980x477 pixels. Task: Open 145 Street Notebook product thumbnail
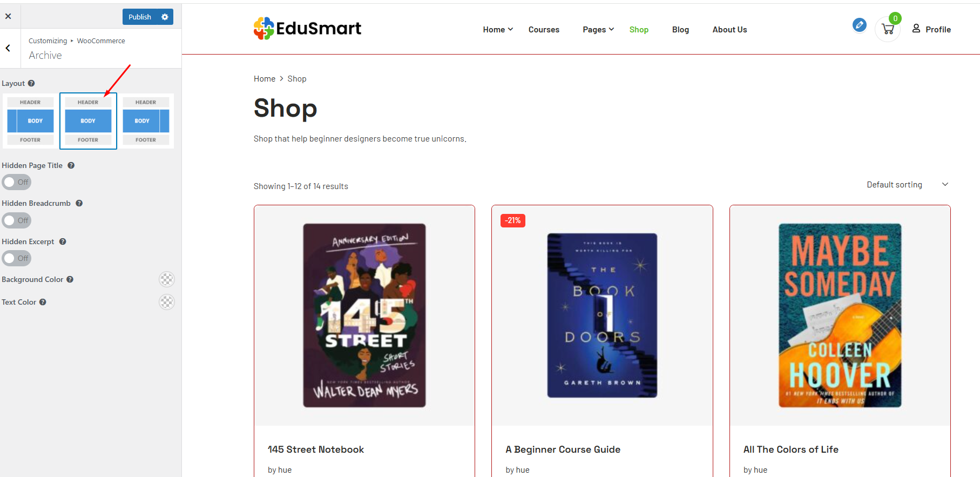coord(364,315)
